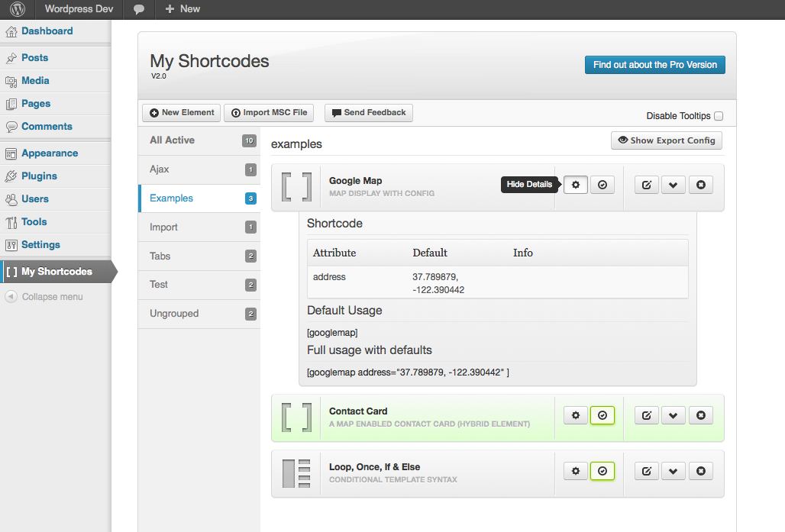The height and width of the screenshot is (532, 785).
Task: Toggle active state of Contact Card
Action: 602,415
